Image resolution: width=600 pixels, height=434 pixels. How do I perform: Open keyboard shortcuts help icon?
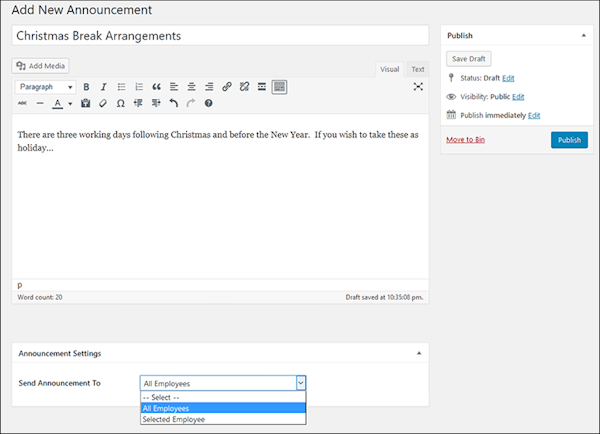[208, 103]
